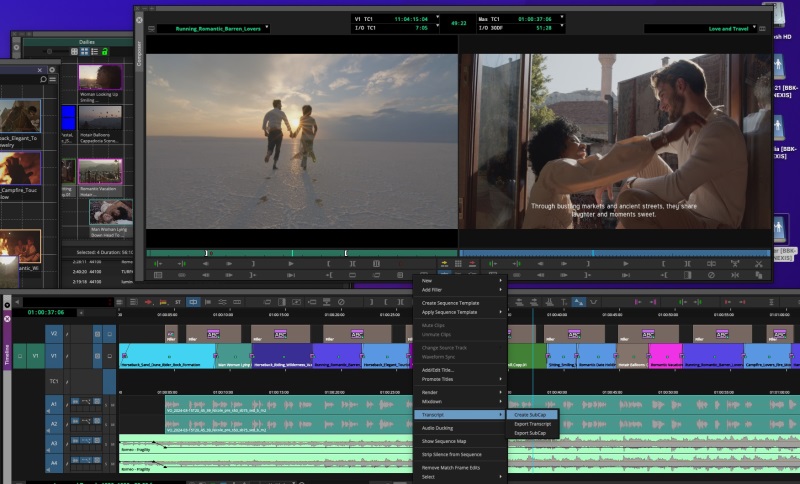Open the Audio Ducking menu entry
This screenshot has width=800, height=484.
coord(437,428)
